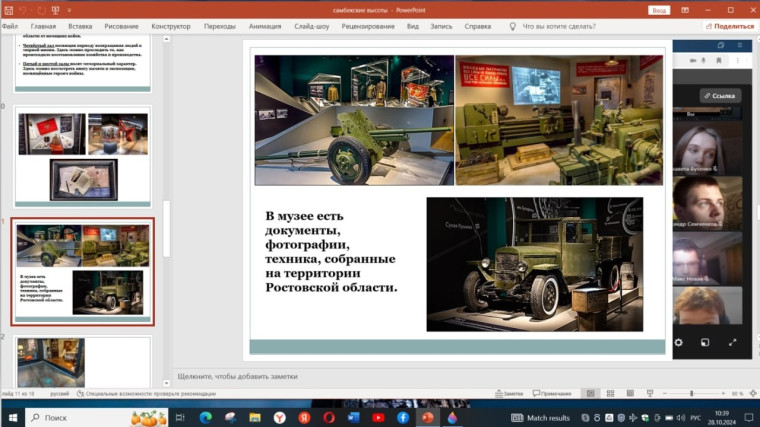This screenshot has width=760, height=427.
Task: Open Opera browser from taskbar
Action: (329, 417)
